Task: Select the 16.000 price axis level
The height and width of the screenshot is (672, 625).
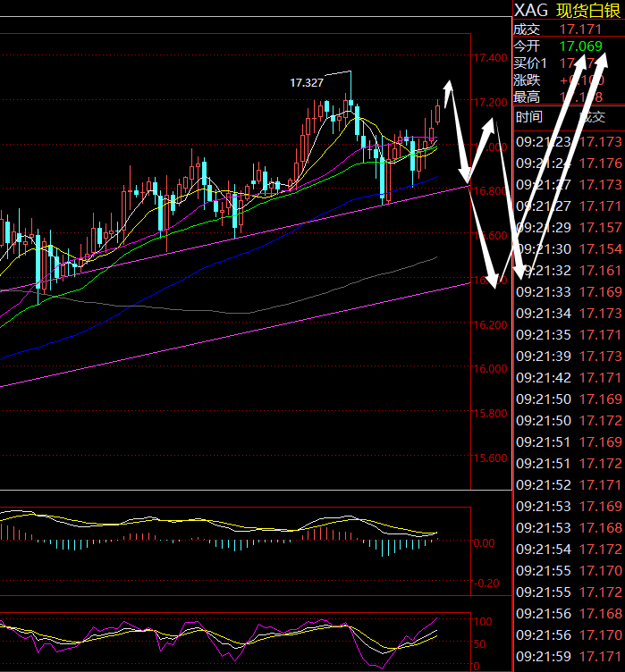Action: point(490,369)
